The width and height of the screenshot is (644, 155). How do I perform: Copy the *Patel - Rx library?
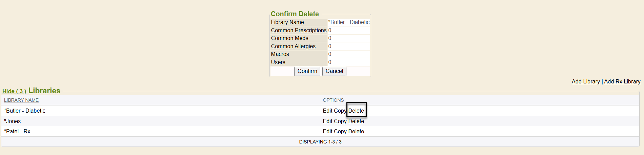click(340, 132)
